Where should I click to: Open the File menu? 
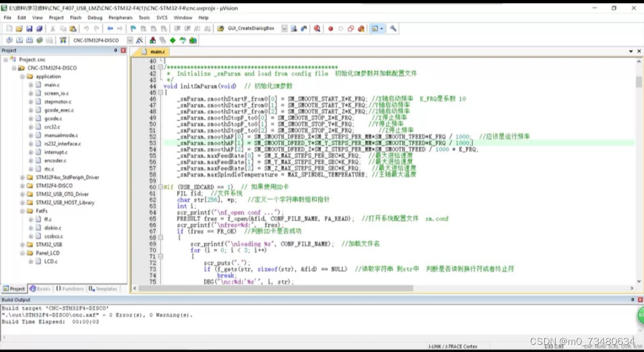point(7,18)
